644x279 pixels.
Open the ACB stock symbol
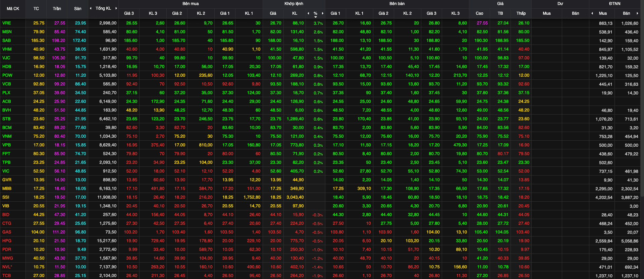pyautogui.click(x=7, y=101)
